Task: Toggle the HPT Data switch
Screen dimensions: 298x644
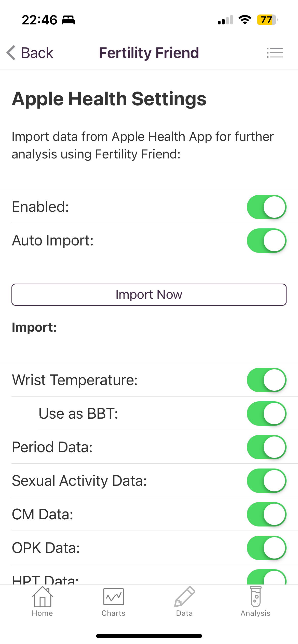Action: (x=266, y=578)
